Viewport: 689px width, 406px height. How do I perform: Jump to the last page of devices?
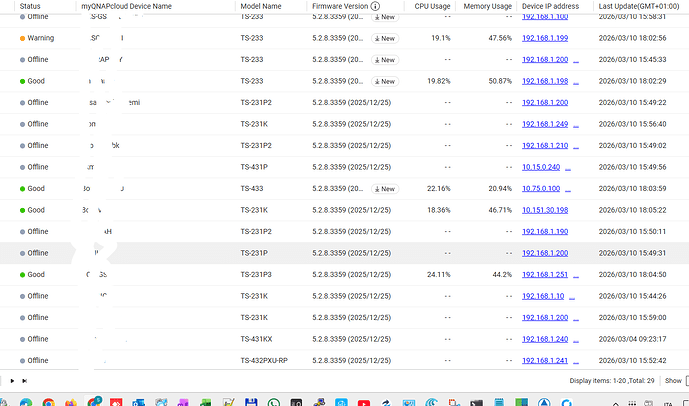[x=24, y=381]
